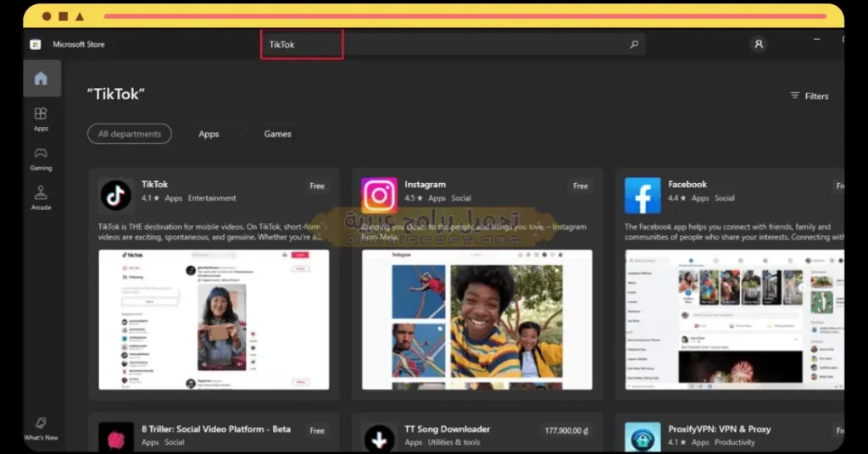Screen dimensions: 868x454
Task: Select the All departments filter
Action: coord(130,134)
